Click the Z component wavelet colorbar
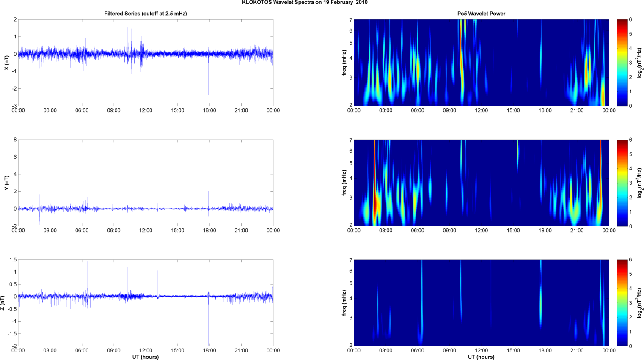 point(622,303)
